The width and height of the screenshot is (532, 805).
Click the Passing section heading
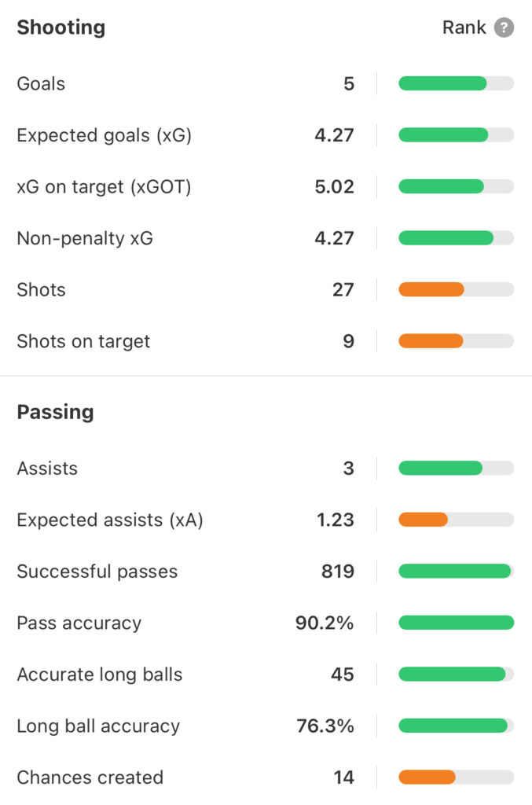click(x=56, y=412)
